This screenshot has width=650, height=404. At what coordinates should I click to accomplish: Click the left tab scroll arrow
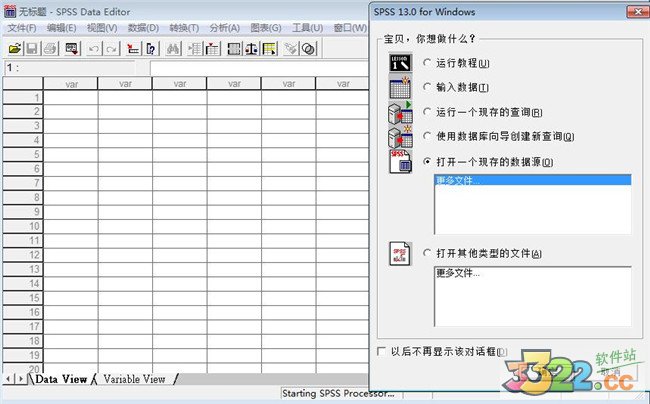click(x=8, y=379)
